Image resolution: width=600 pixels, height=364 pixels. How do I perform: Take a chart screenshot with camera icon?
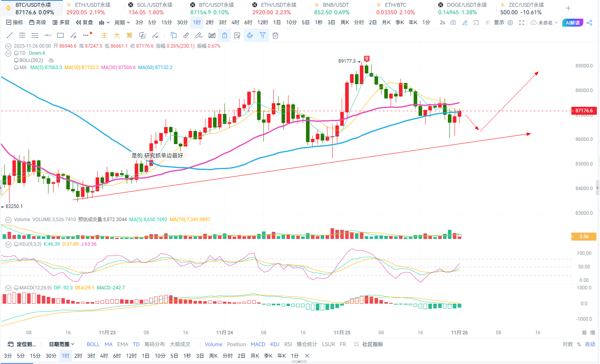point(453,23)
